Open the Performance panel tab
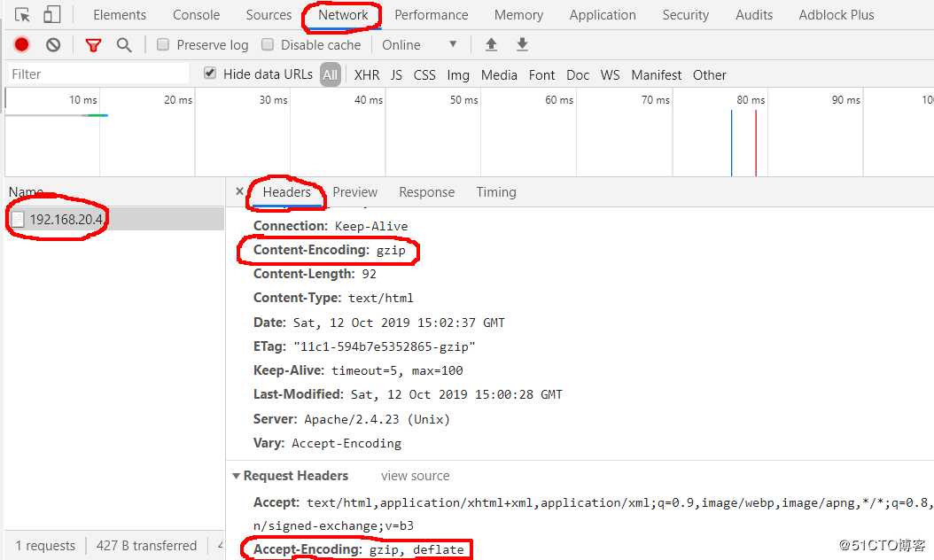 click(432, 15)
